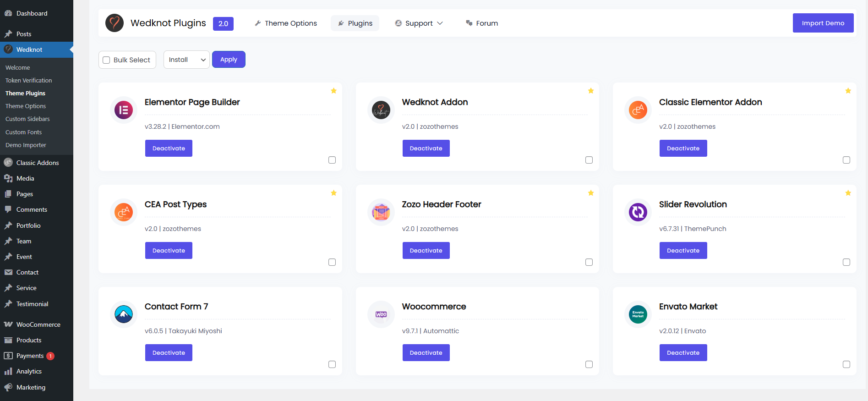Click the Slider Revolution plugin icon
The width and height of the screenshot is (868, 401).
638,212
